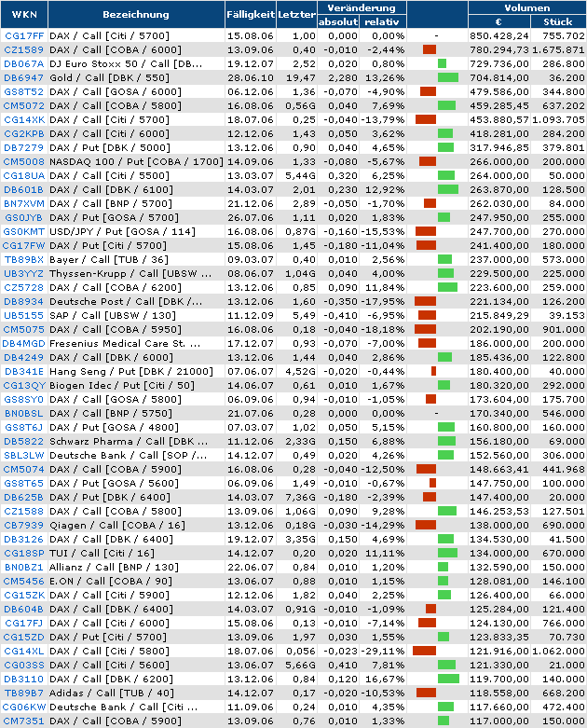Viewport: 587px width, 728px height.
Task: Click CG06KW Deutsche Bank link
Action: click(24, 707)
